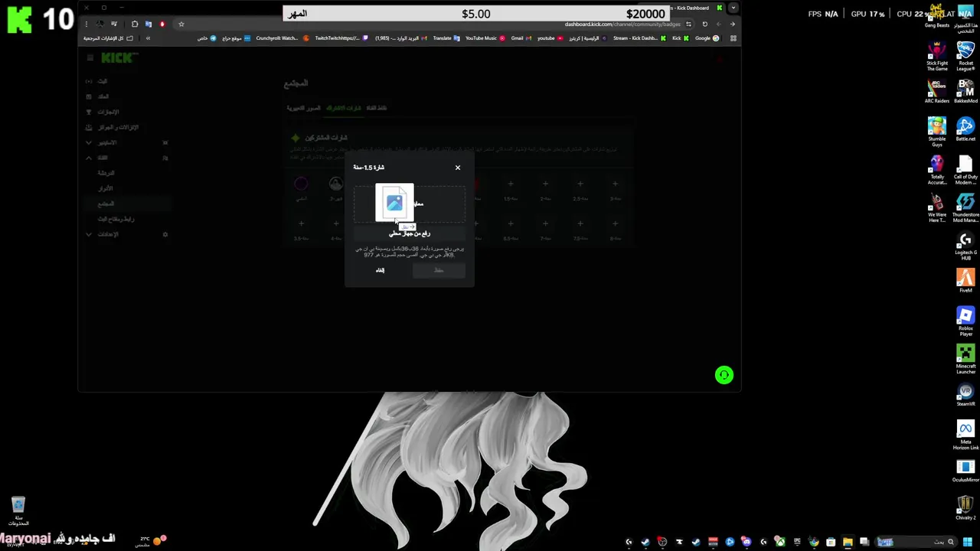980x551 pixels.
Task: Click the رفع من جهاز محلي upload button
Action: [x=410, y=233]
